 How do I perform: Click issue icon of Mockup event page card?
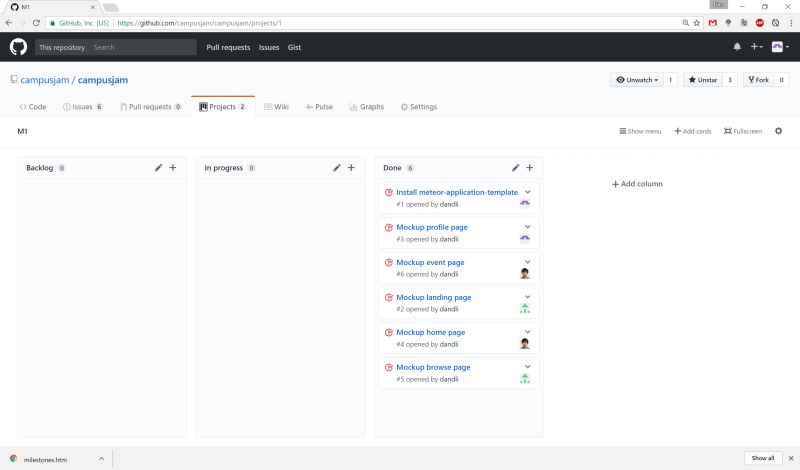point(389,262)
